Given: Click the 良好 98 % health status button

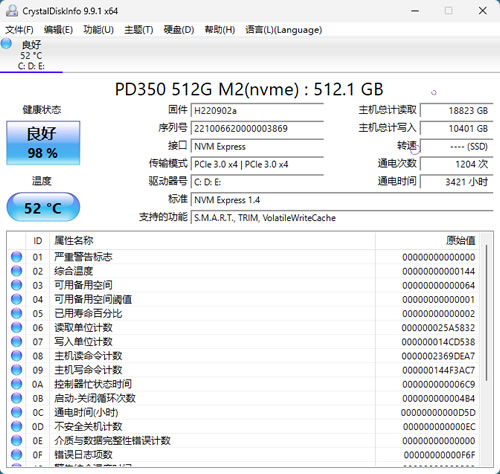Looking at the screenshot, I should 43,143.
